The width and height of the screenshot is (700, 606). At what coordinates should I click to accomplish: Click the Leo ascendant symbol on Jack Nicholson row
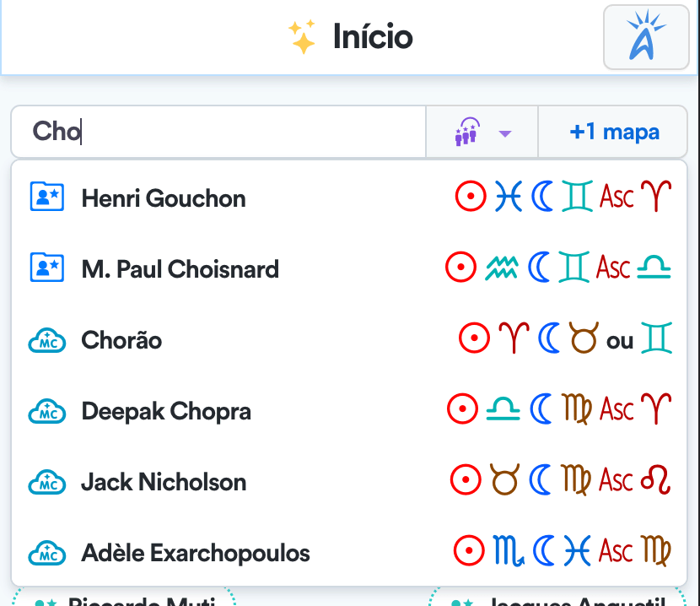click(x=656, y=481)
